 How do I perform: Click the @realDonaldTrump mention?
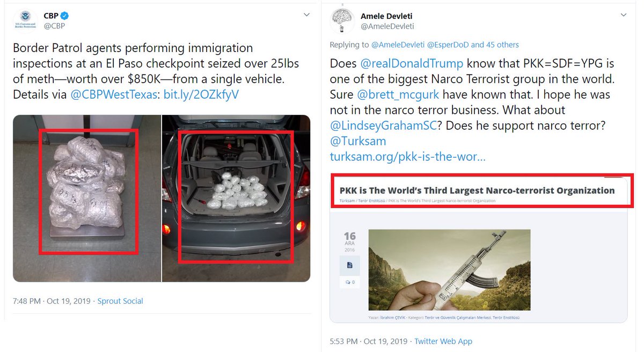point(412,63)
